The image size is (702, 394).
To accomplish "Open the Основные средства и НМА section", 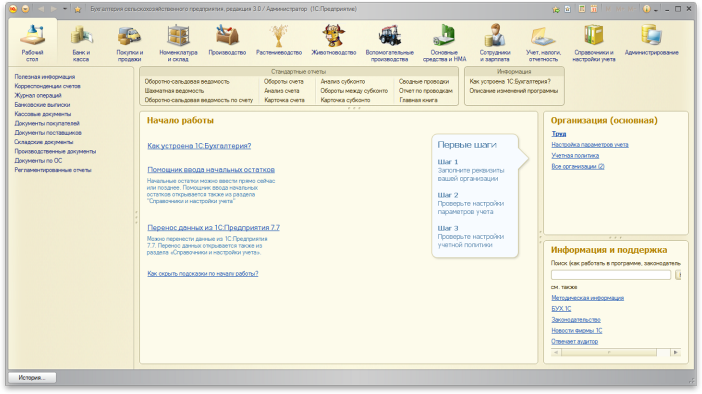I will 444,43.
